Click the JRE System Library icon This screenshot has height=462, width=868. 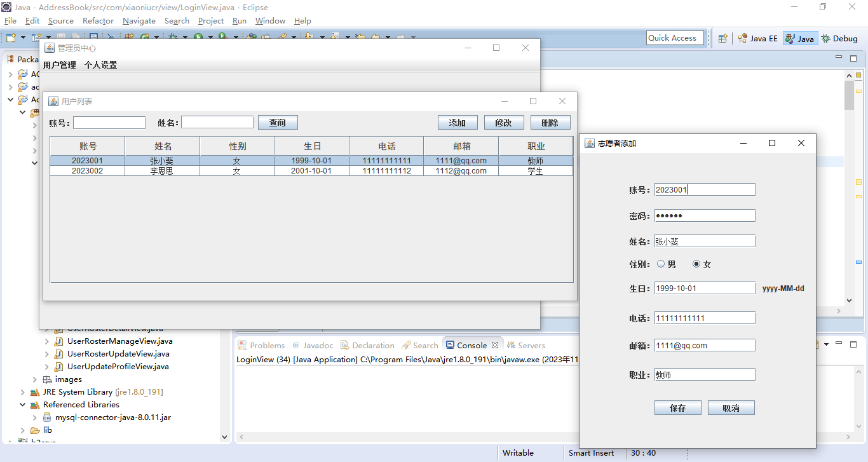(x=35, y=392)
